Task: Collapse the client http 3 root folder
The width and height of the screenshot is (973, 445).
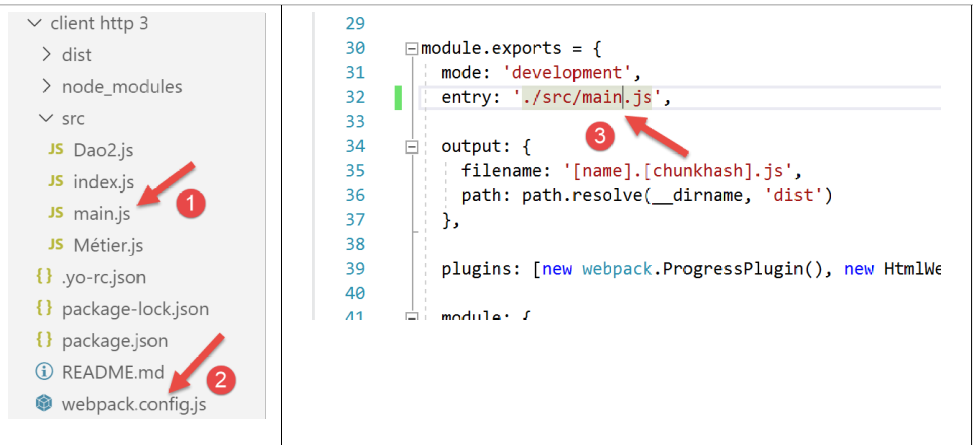Action: point(34,23)
